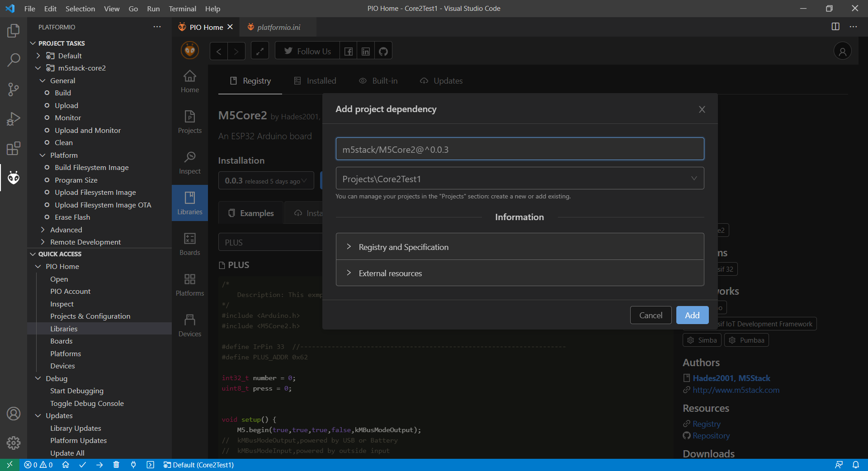The height and width of the screenshot is (471, 868).
Task: Open the Terminal menu
Action: click(x=182, y=9)
